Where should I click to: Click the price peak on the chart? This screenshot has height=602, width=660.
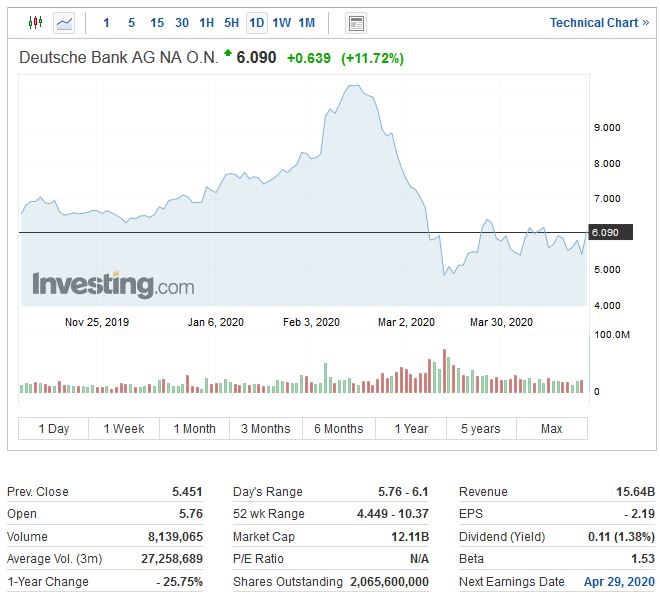pyautogui.click(x=354, y=86)
